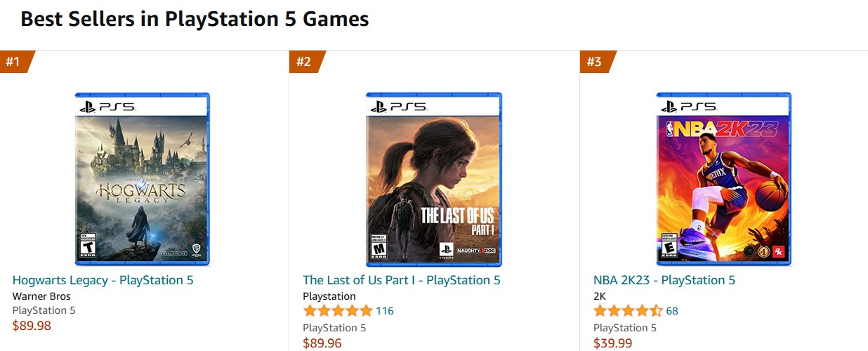
Task: Click the 2K brand name under NBA 2K23
Action: pyautogui.click(x=600, y=296)
